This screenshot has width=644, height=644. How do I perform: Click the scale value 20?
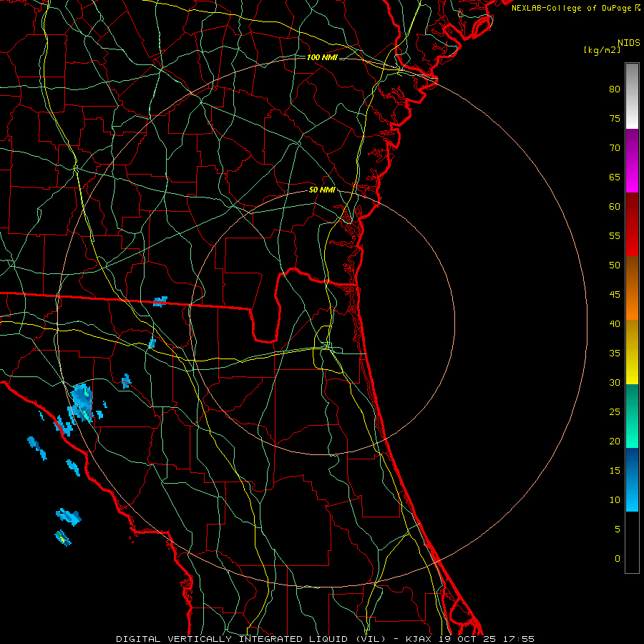(x=615, y=441)
